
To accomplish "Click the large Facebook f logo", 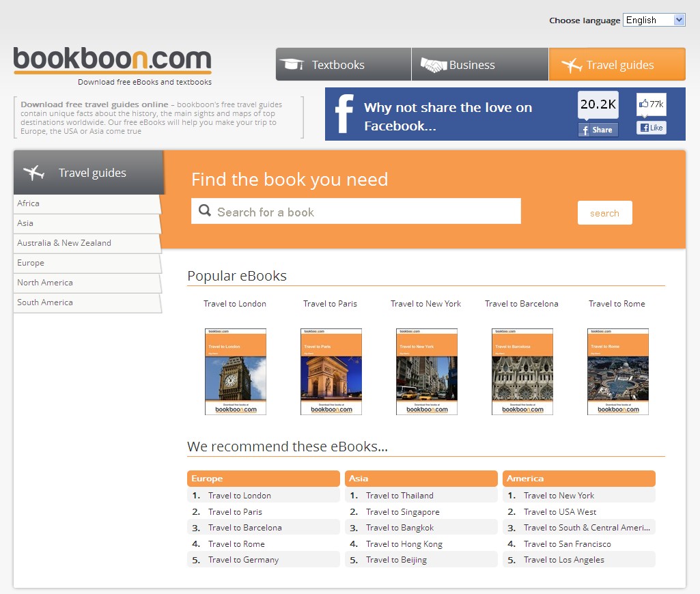I will point(344,114).
